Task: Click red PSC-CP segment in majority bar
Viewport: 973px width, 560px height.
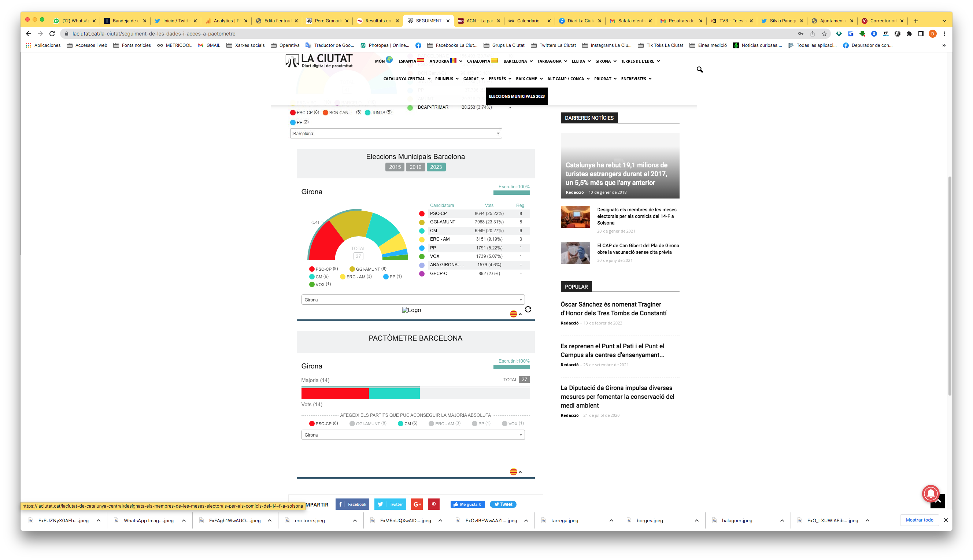Action: click(x=334, y=393)
